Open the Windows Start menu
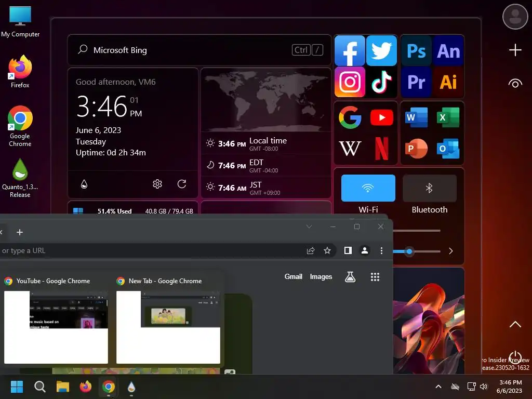 tap(17, 387)
